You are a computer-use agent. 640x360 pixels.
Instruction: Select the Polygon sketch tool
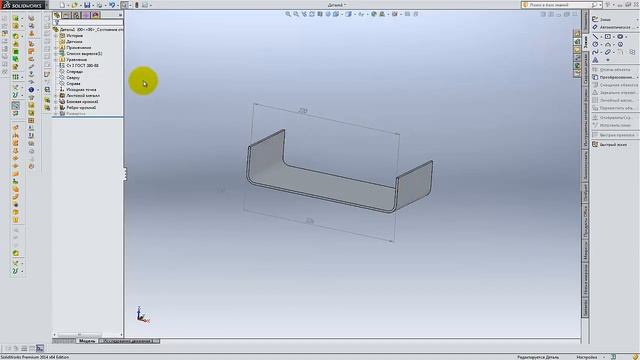pos(620,44)
